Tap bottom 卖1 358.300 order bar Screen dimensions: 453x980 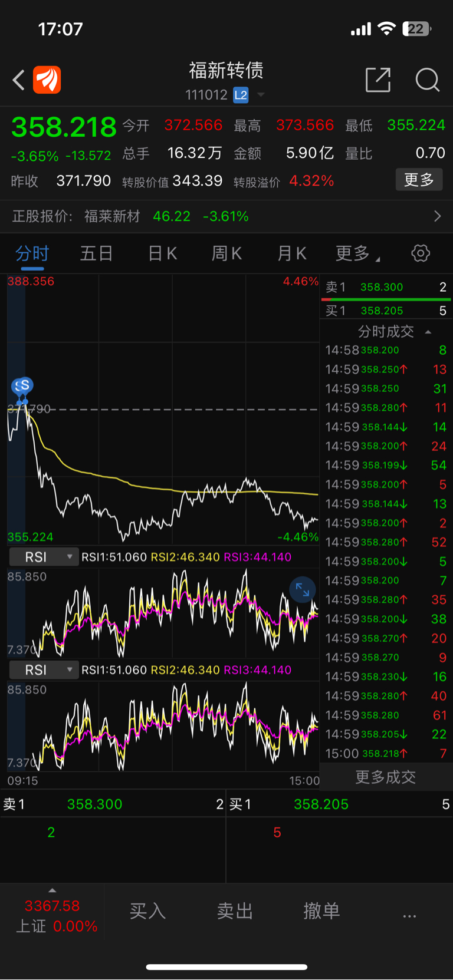tap(113, 804)
